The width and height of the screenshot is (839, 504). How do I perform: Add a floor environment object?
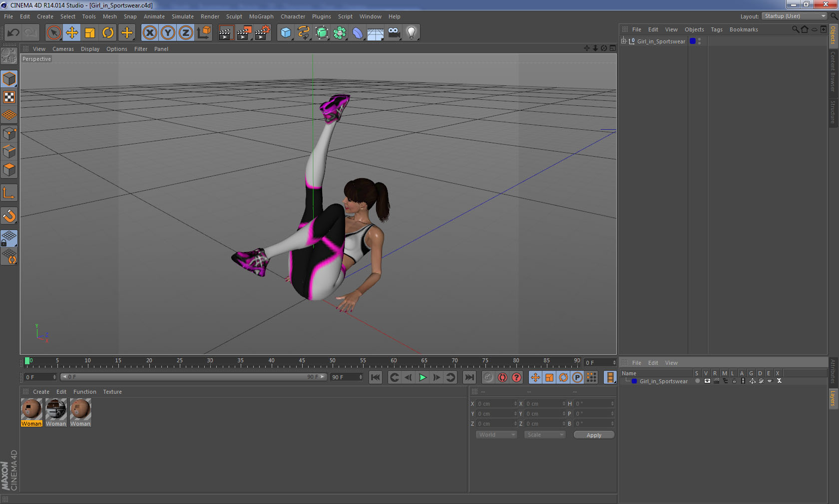point(376,33)
